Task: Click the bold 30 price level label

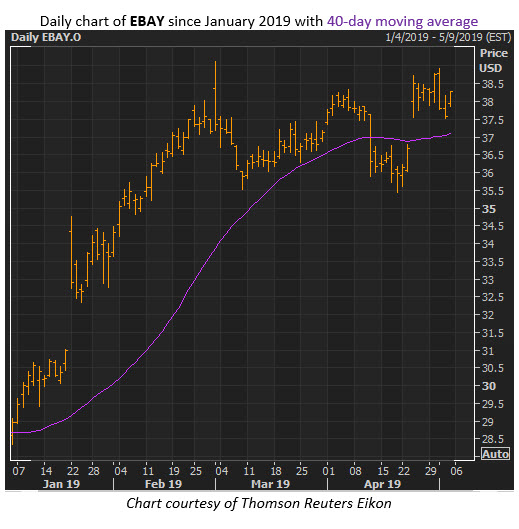Action: [x=489, y=386]
